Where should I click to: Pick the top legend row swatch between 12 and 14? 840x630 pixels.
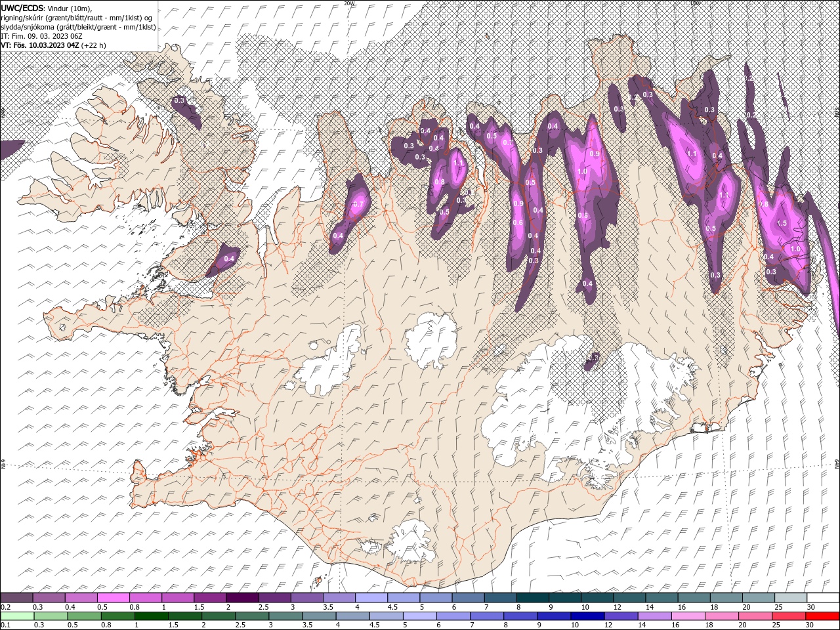click(x=629, y=598)
